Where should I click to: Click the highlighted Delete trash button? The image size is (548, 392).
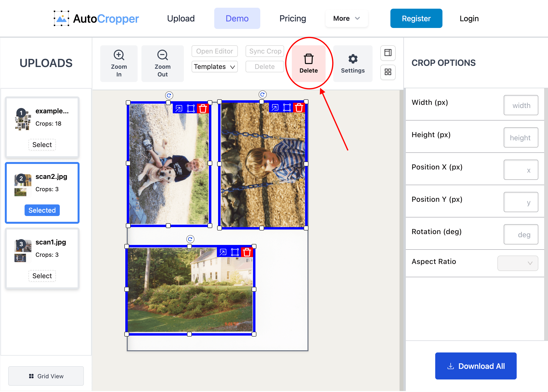click(308, 63)
